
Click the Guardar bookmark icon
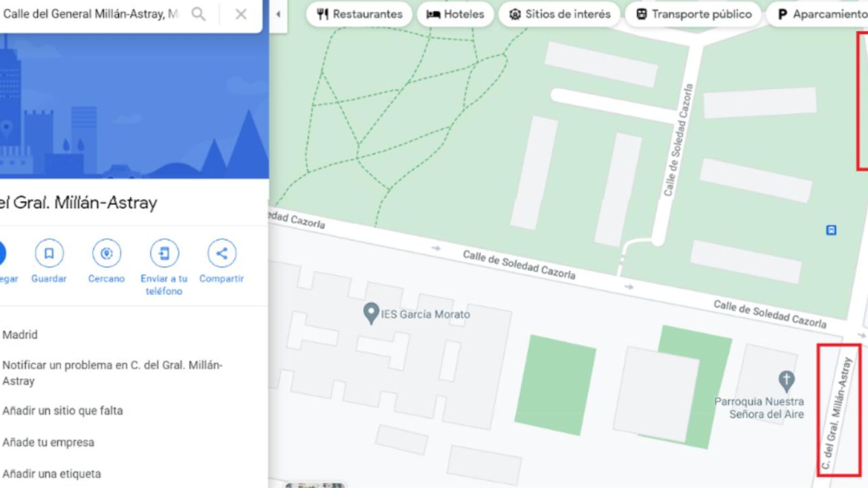(49, 253)
